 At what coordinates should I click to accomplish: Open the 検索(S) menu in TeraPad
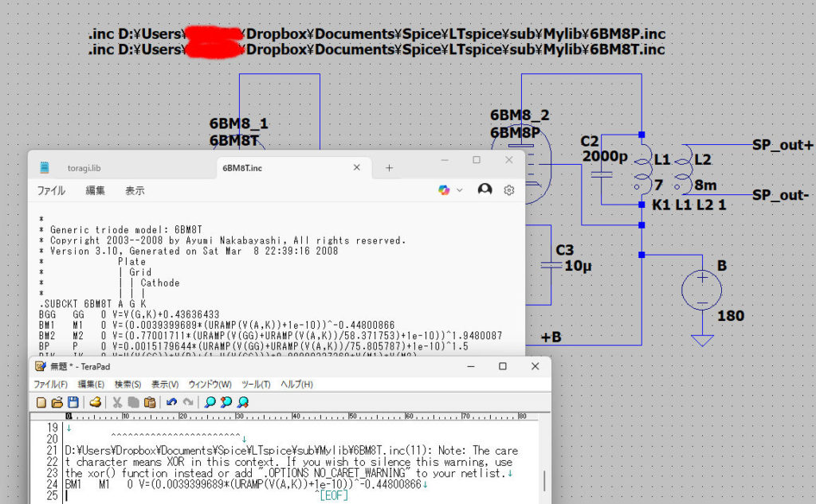(x=129, y=385)
